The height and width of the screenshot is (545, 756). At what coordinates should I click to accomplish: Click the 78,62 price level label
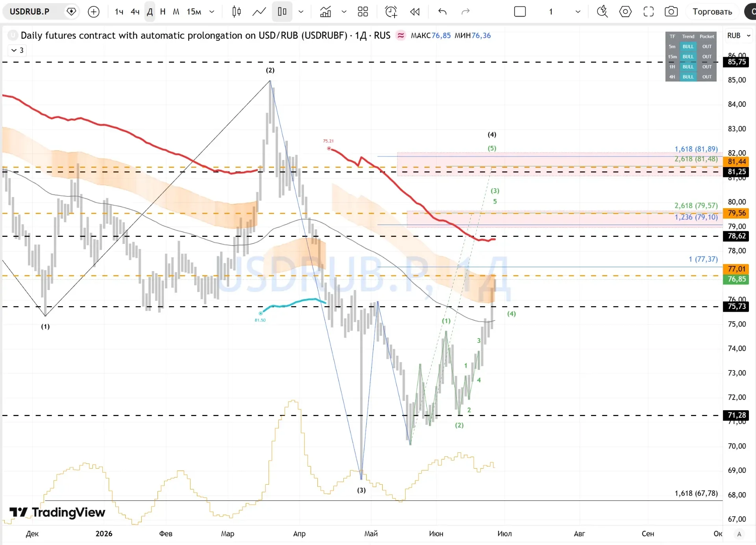coord(737,236)
